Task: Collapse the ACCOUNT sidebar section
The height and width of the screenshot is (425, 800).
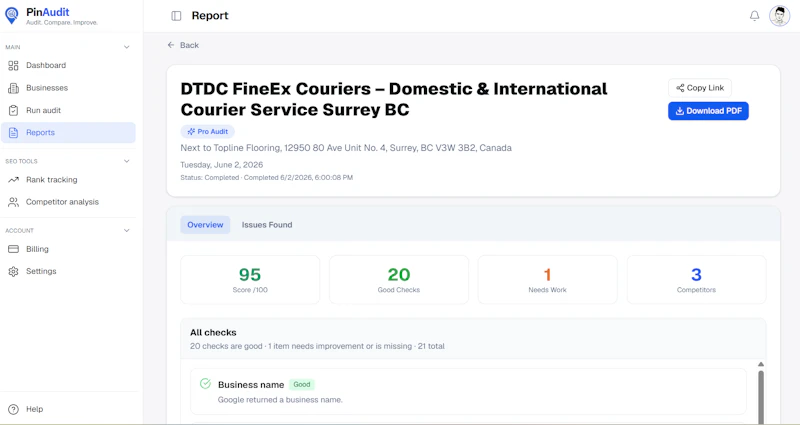Action: [x=127, y=231]
